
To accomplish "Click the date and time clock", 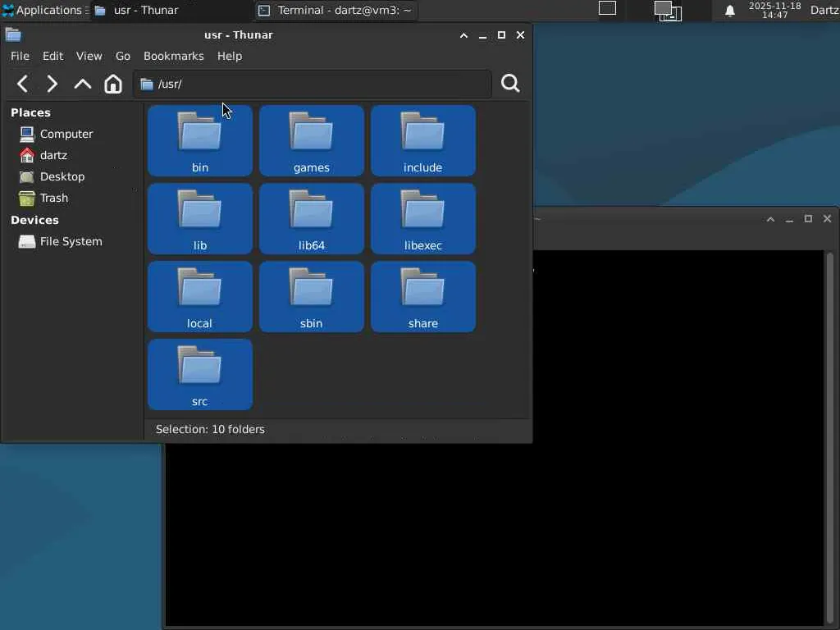I will click(774, 10).
